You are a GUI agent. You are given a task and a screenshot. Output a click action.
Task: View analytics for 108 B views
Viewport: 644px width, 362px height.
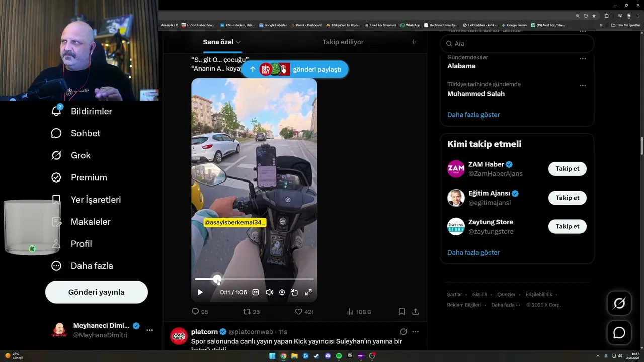point(359,312)
